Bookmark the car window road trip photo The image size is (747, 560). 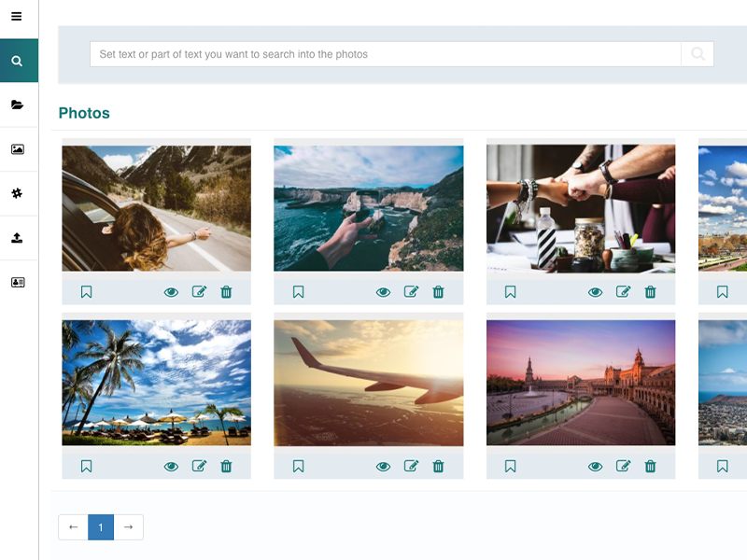coord(86,292)
